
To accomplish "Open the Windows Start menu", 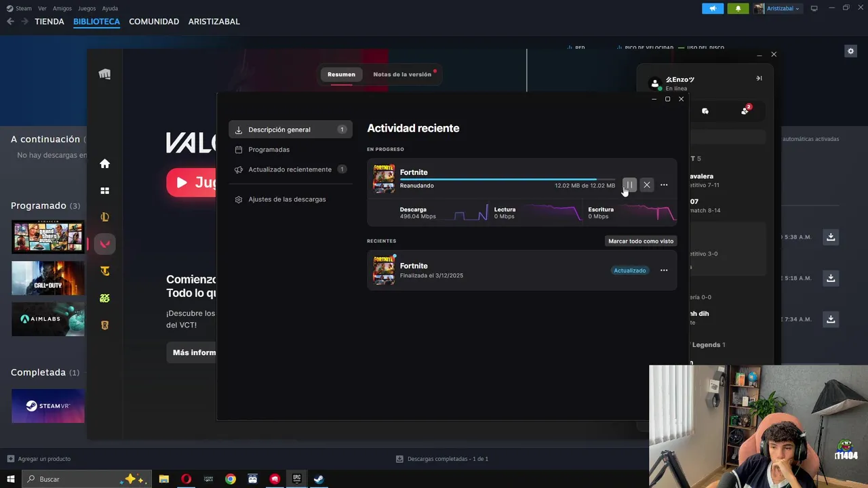I will 11,479.
